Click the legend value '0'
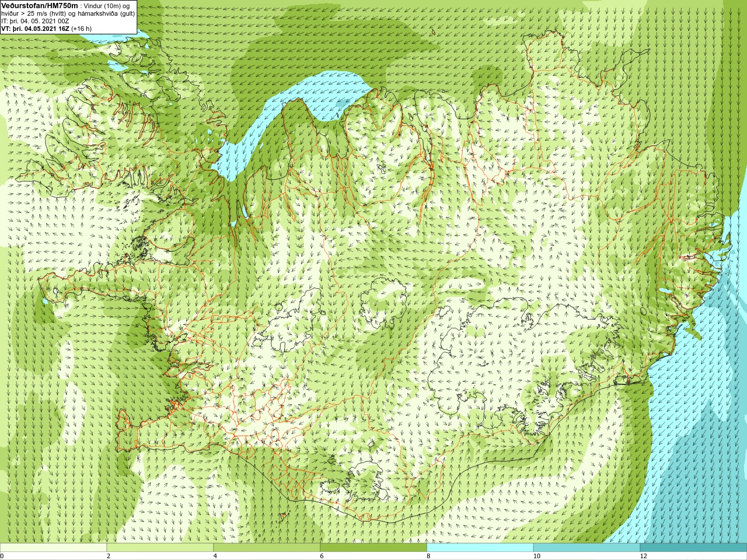The height and width of the screenshot is (560, 747). click(2, 556)
